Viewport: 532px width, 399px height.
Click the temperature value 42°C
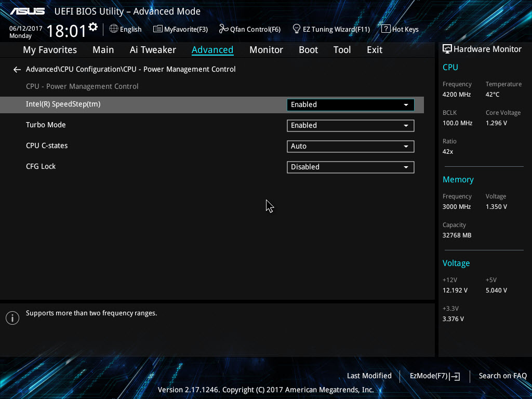pyautogui.click(x=493, y=95)
